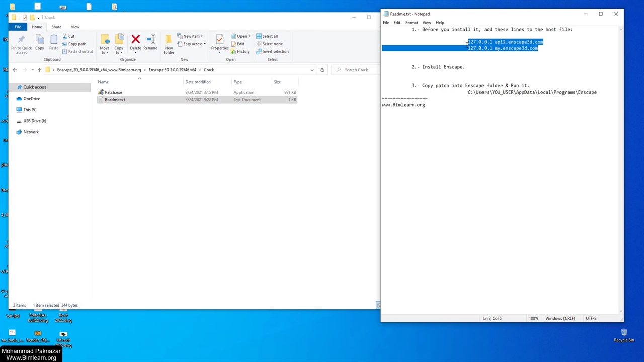The image size is (644, 362).
Task: Click the red Delete icon
Action: click(x=135, y=40)
